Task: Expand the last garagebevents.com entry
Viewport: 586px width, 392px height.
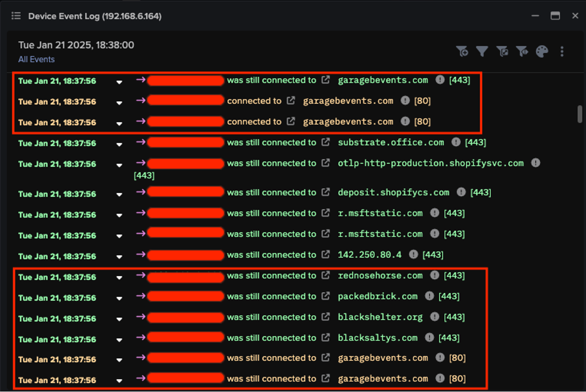Action: (119, 380)
